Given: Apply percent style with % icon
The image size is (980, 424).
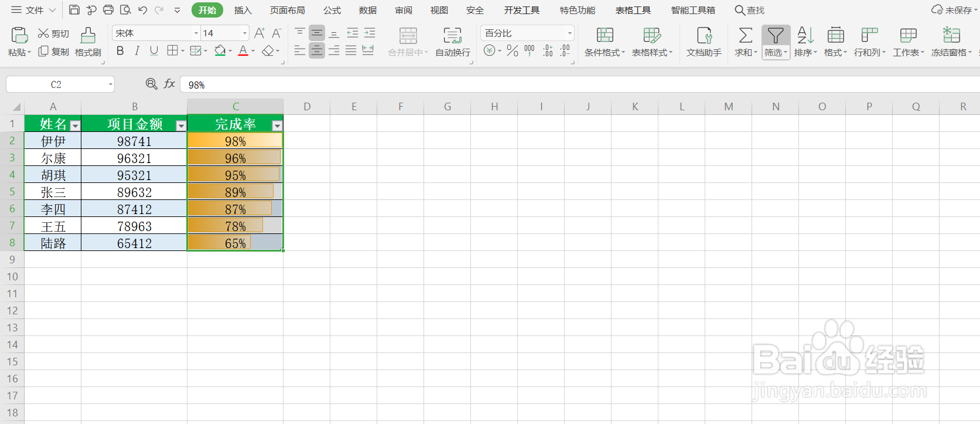Looking at the screenshot, I should 513,51.
